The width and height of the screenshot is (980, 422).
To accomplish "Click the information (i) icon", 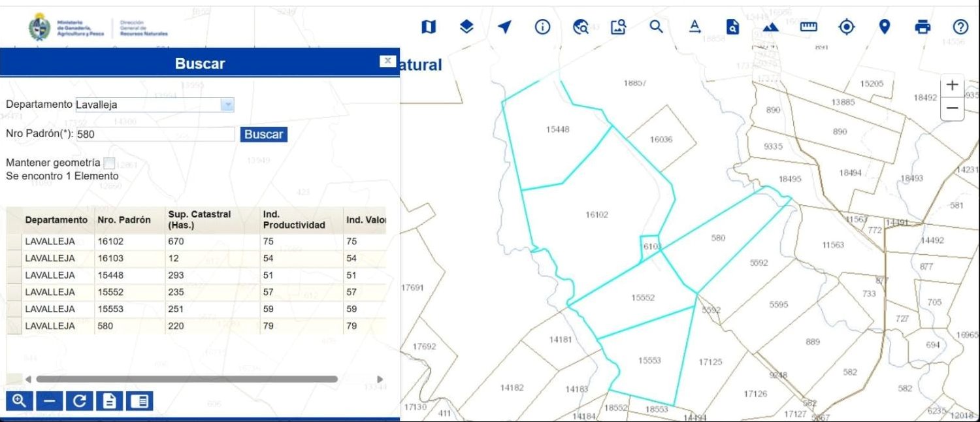I will (x=542, y=27).
